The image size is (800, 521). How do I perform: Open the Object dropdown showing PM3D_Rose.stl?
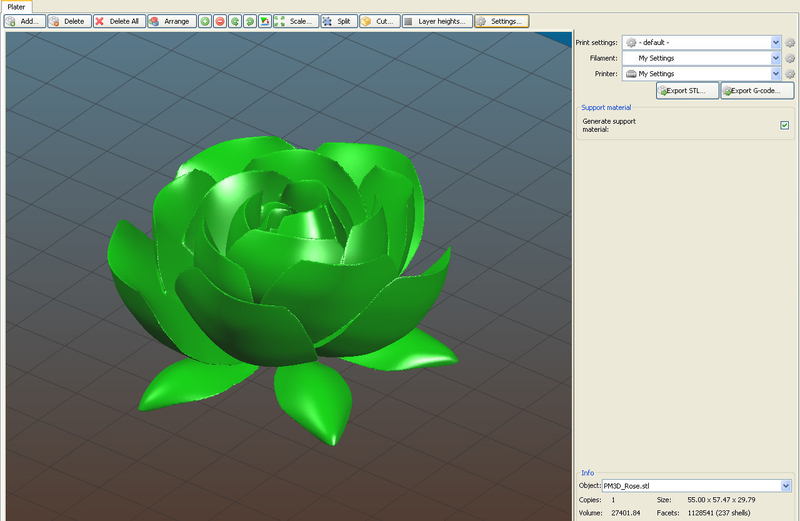[x=696, y=486]
